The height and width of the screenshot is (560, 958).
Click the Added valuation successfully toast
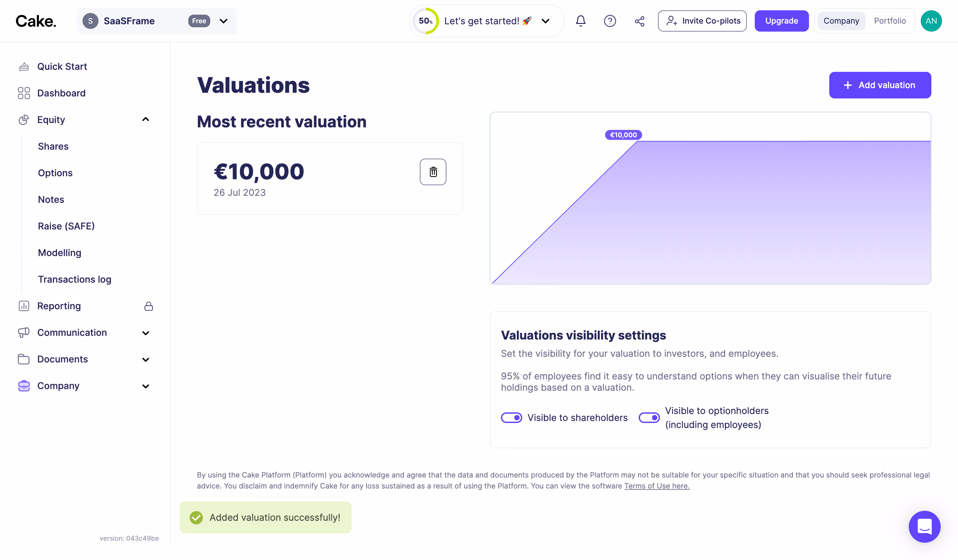(265, 517)
